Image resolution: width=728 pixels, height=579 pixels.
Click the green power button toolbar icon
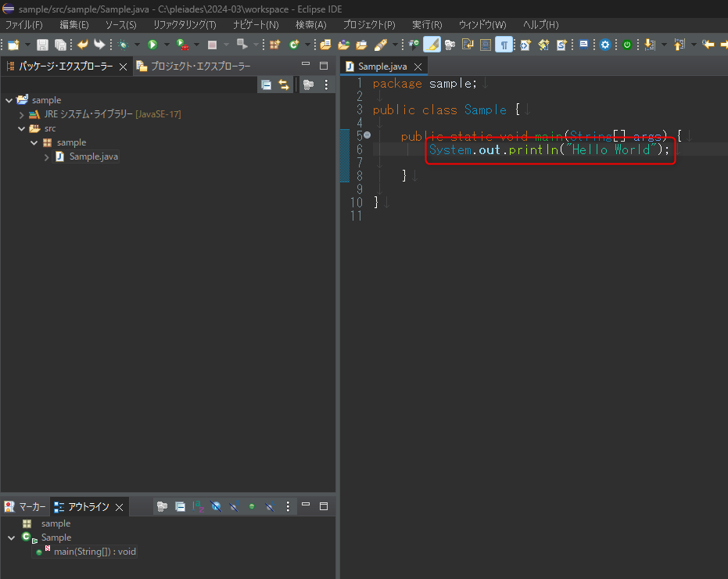[627, 45]
